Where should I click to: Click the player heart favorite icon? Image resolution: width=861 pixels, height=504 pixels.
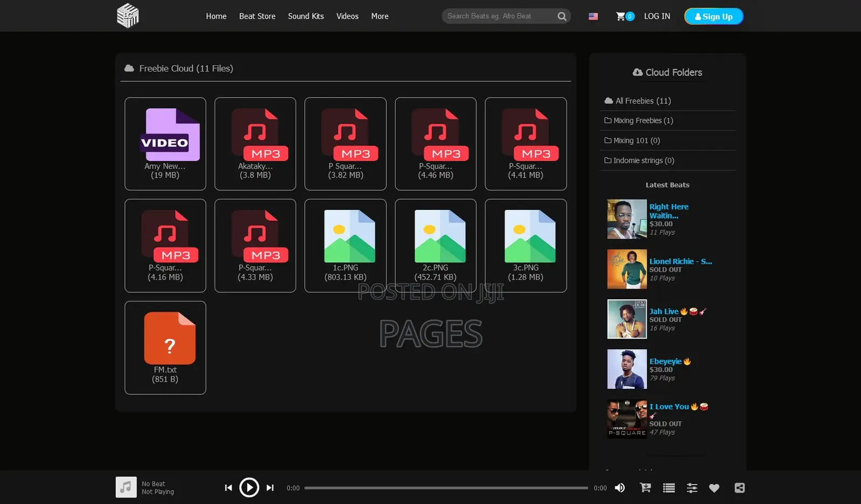tap(714, 488)
